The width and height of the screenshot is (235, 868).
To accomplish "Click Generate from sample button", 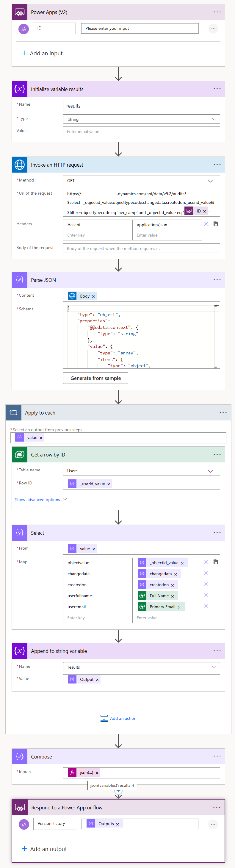I will (95, 378).
